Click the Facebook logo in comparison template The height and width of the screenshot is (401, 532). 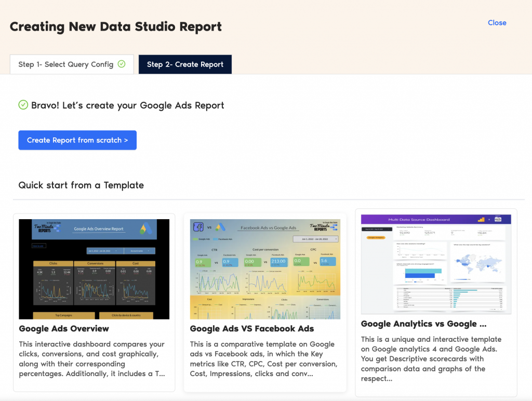pyautogui.click(x=198, y=227)
